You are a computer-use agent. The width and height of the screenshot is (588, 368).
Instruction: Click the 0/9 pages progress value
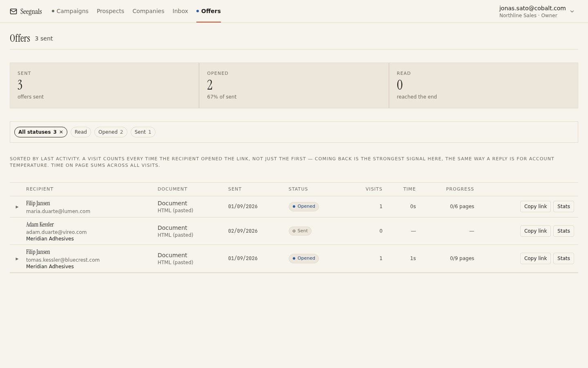point(462,258)
